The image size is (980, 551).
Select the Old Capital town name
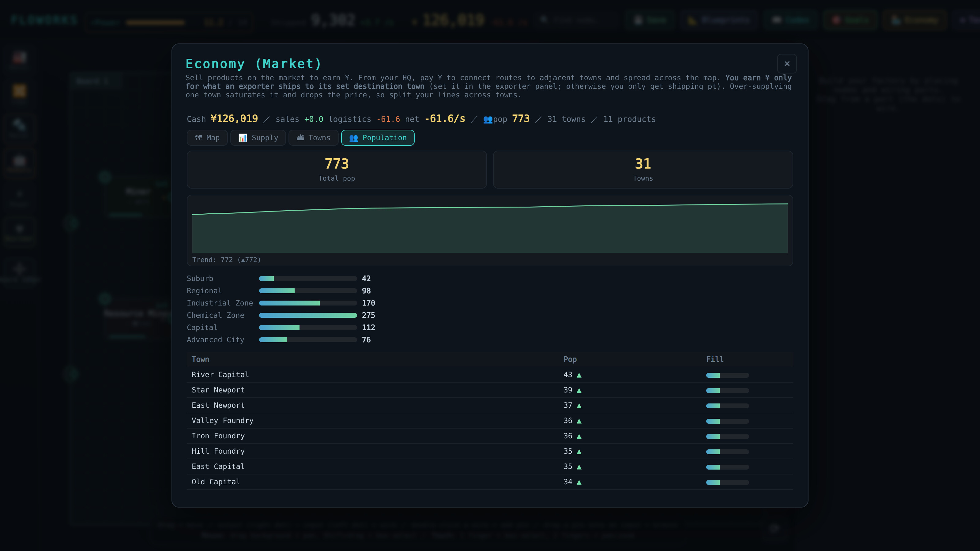click(216, 482)
